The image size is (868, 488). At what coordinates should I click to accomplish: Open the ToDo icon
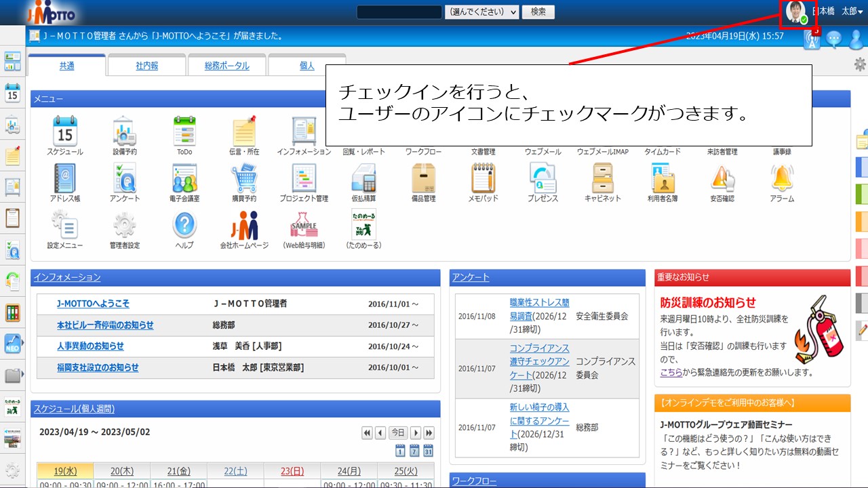[184, 130]
